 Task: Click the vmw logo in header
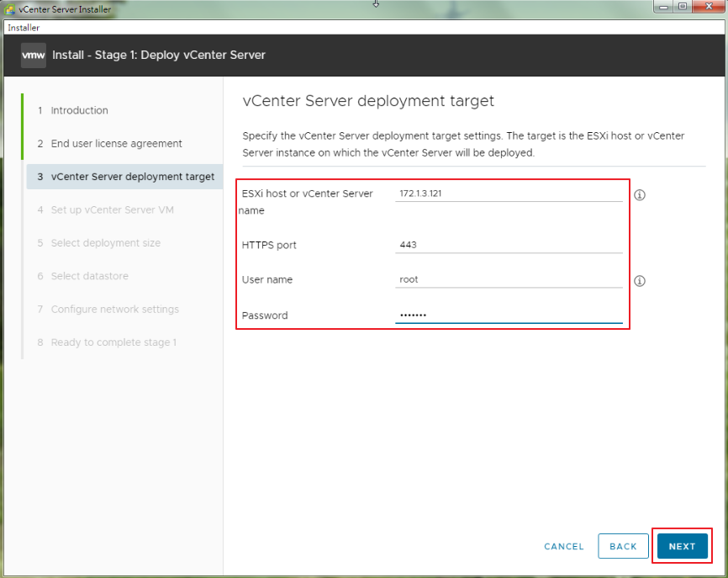pyautogui.click(x=34, y=56)
